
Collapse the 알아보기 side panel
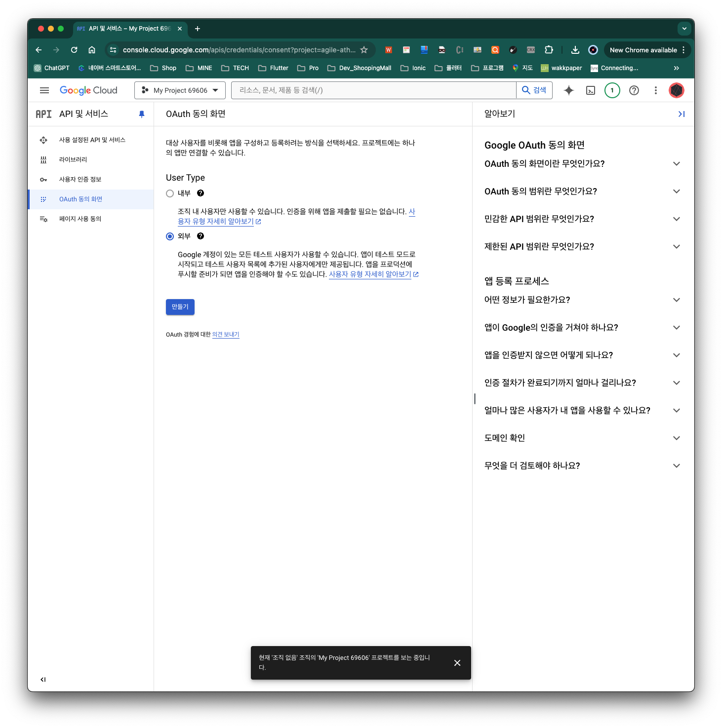pyautogui.click(x=682, y=114)
